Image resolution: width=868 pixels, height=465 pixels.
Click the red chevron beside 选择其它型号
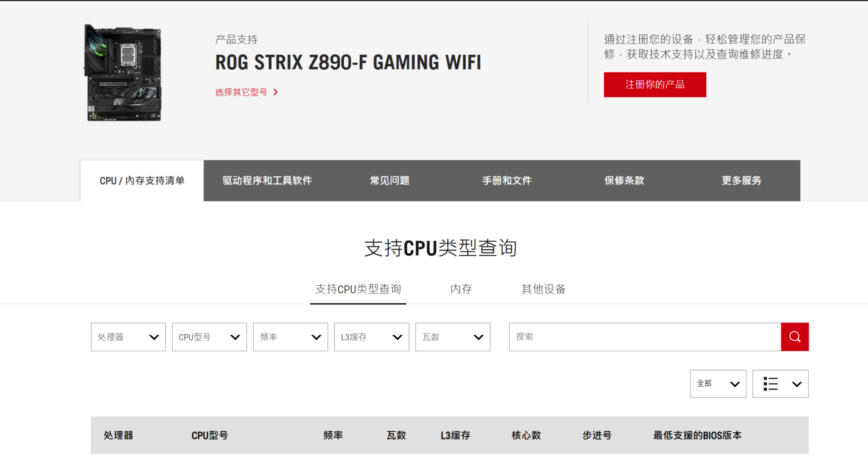point(276,92)
